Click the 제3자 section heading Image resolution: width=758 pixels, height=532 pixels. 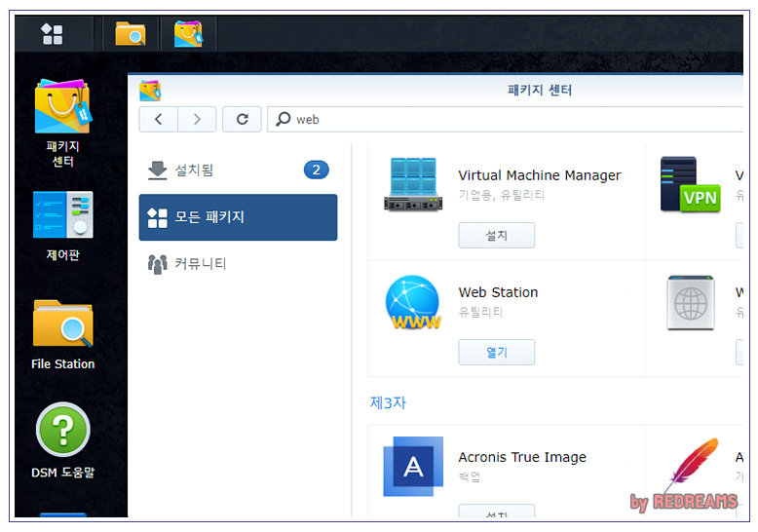coord(388,402)
